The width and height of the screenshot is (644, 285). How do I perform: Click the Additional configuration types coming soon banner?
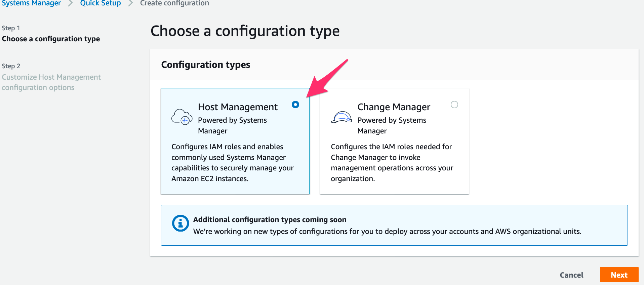coord(394,225)
